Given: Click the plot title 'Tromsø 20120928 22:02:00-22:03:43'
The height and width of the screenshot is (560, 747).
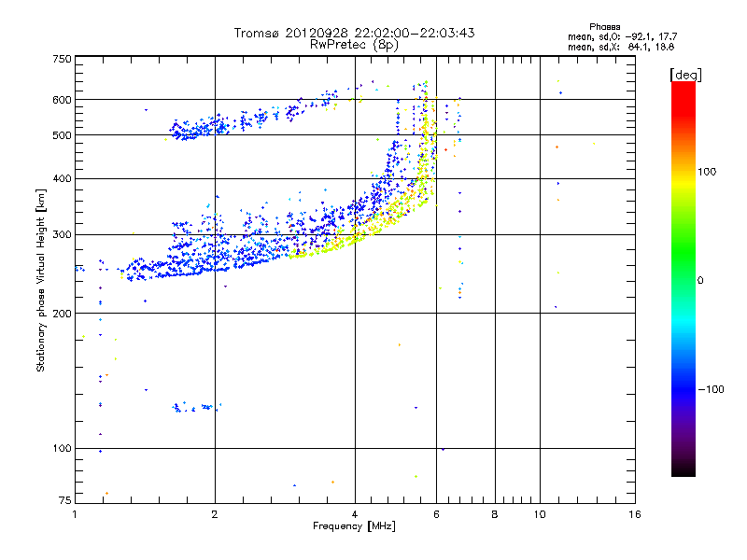Looking at the screenshot, I should click(354, 33).
